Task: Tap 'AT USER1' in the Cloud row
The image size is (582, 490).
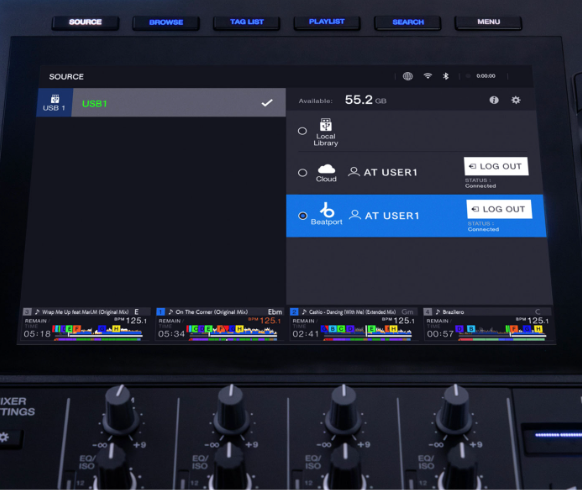Action: tap(390, 172)
